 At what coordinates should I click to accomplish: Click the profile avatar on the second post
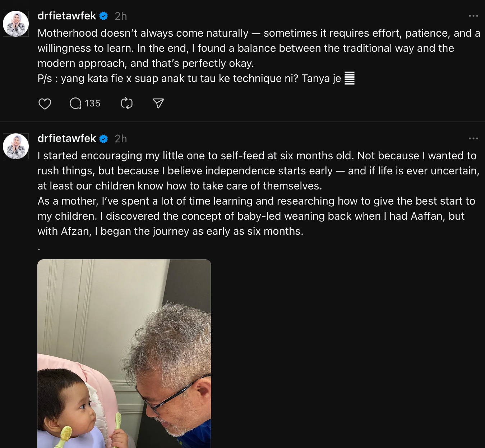(16, 146)
